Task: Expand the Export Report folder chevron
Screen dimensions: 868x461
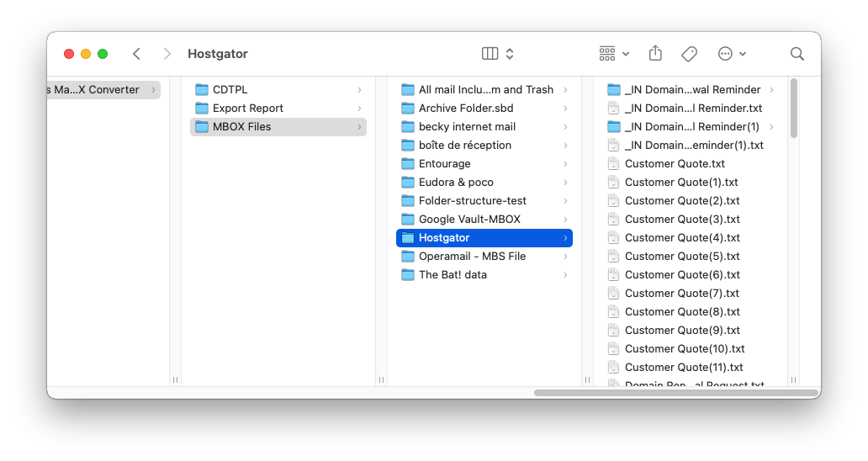Action: pyautogui.click(x=360, y=109)
